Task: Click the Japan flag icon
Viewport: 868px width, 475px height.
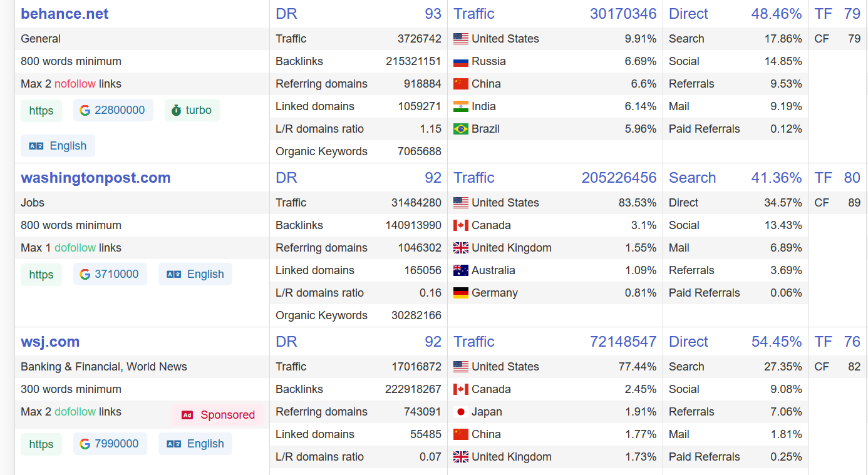Action: coord(461,412)
